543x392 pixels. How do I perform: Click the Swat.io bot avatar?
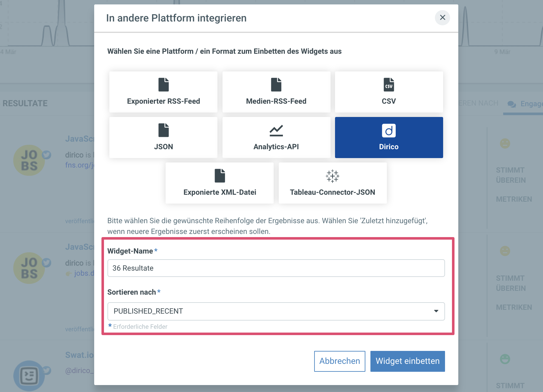coord(29,376)
